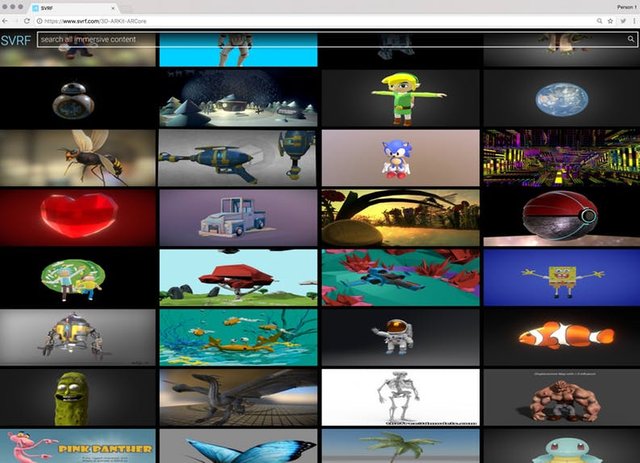Click the Person 1 profile button
The width and height of the screenshot is (640, 463).
point(626,7)
